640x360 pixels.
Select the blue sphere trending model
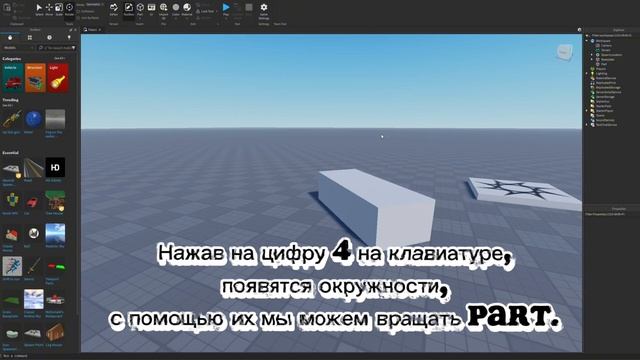[x=33, y=120]
